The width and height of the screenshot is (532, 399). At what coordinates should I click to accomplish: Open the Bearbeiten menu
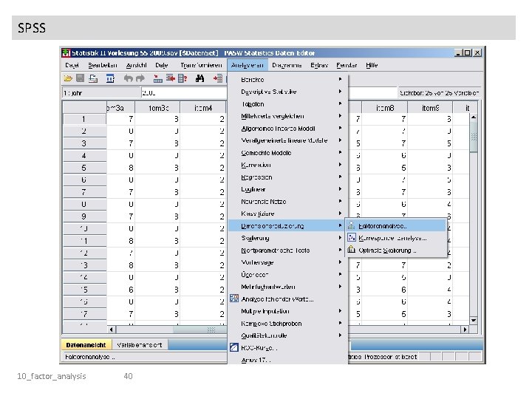coord(103,65)
